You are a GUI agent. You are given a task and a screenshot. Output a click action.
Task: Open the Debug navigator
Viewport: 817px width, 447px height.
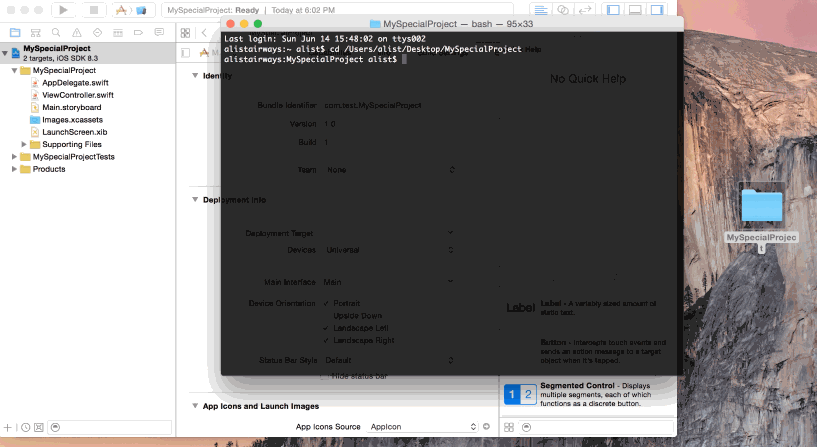tap(118, 32)
